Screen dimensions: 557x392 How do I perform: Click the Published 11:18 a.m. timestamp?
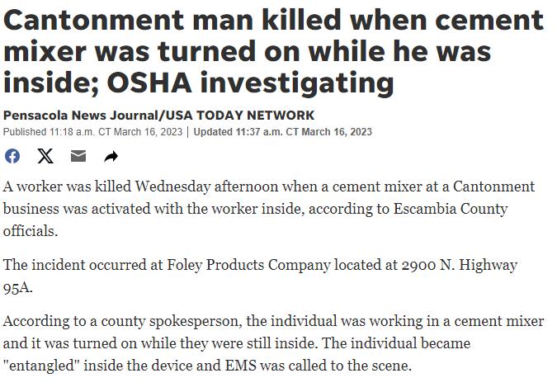click(92, 132)
